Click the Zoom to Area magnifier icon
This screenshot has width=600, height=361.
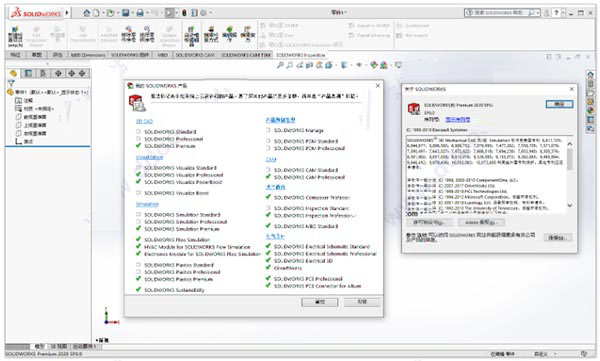290,65
